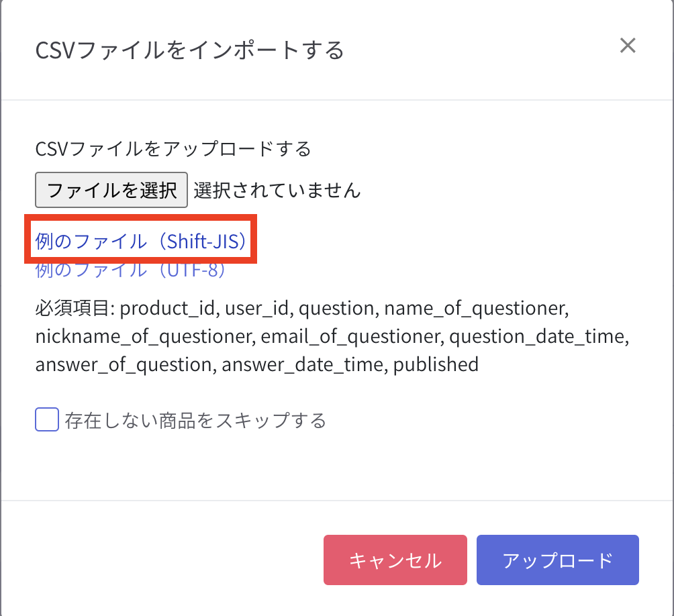Image resolution: width=674 pixels, height=616 pixels.
Task: Click the CSVファイルをアップロードする field label
Action: click(x=173, y=148)
